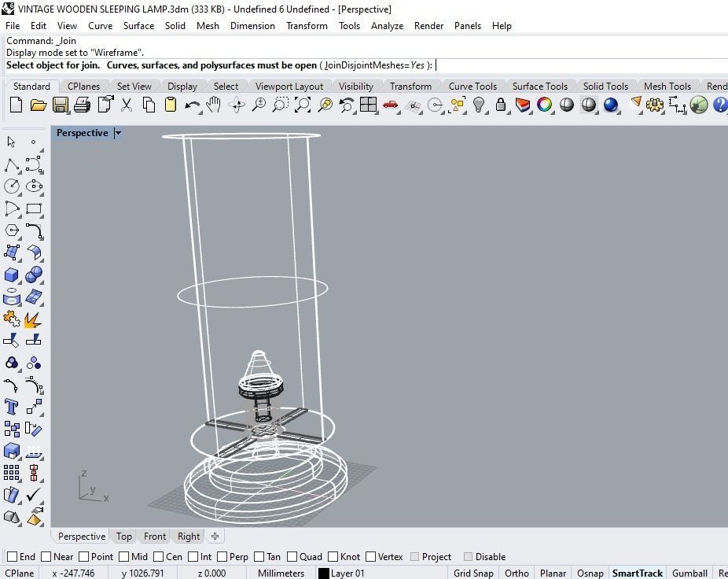Toggle the four-viewport layout icon

pos(368,105)
